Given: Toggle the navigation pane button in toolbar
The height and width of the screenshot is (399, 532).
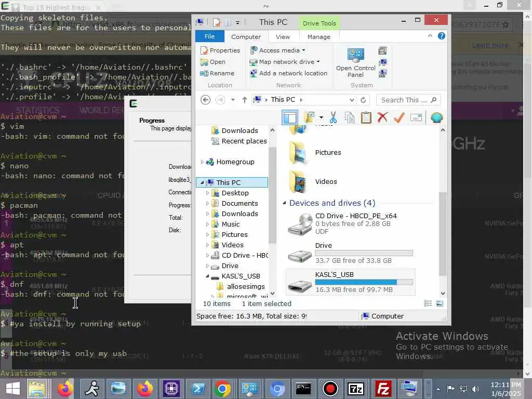Looking at the screenshot, I should 290,117.
